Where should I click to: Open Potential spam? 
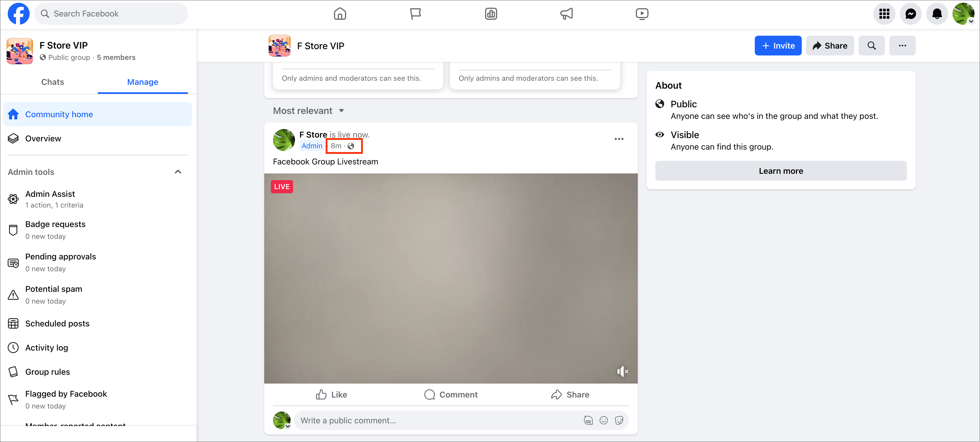tap(98, 295)
